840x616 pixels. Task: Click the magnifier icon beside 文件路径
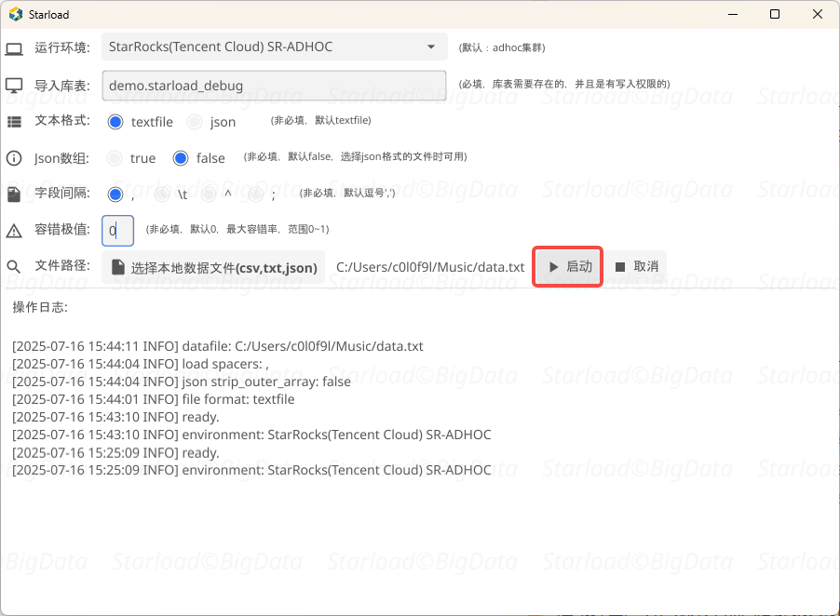13,266
